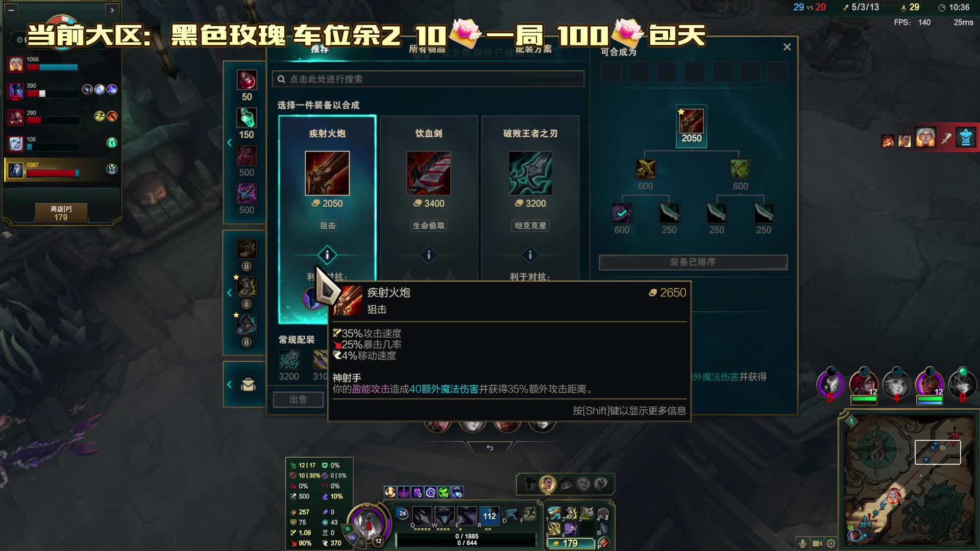The width and height of the screenshot is (980, 551).
Task: Collapse the consumables side panel arrow
Action: [229, 143]
